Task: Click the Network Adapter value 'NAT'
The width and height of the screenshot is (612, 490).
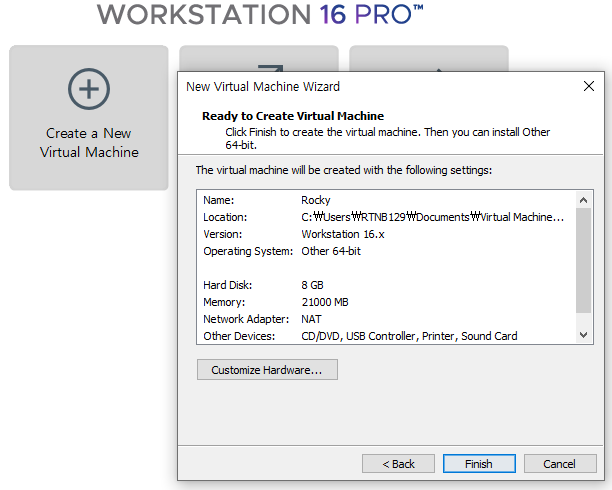Action: [x=311, y=319]
